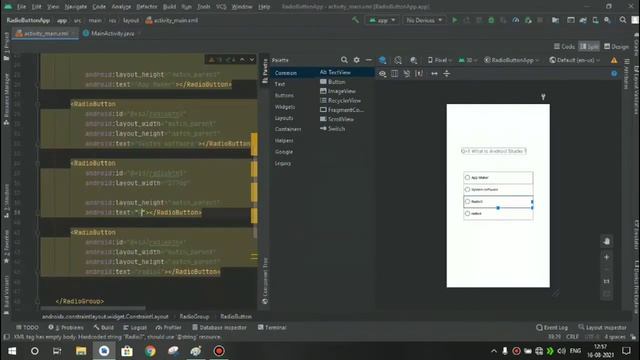The height and width of the screenshot is (360, 640).
Task: Open the API 30 version dropdown
Action: [x=468, y=60]
